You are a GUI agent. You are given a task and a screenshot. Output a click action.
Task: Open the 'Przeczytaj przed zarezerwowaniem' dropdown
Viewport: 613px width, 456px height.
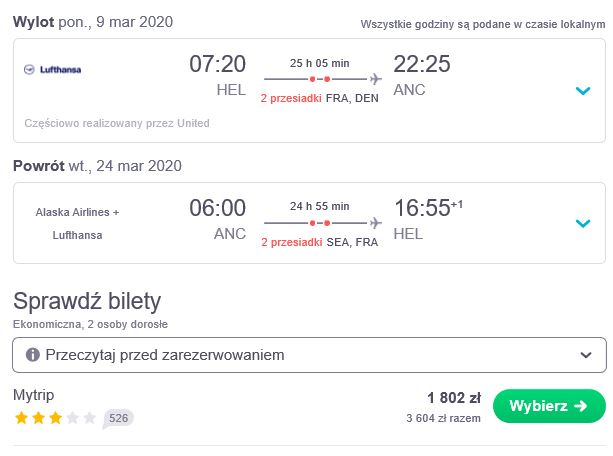coord(309,355)
